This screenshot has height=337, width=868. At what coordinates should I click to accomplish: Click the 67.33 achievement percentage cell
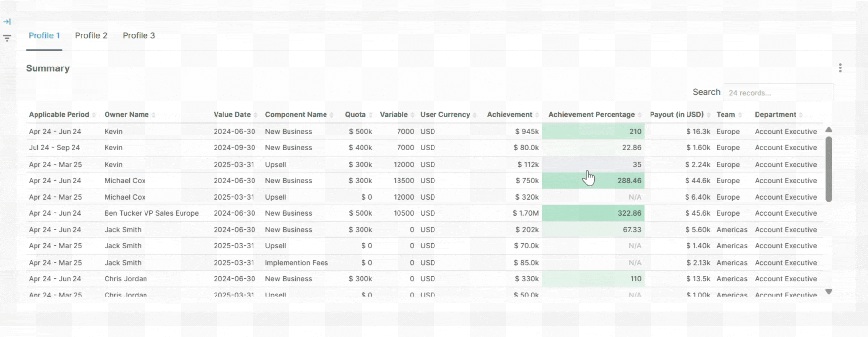tap(593, 229)
